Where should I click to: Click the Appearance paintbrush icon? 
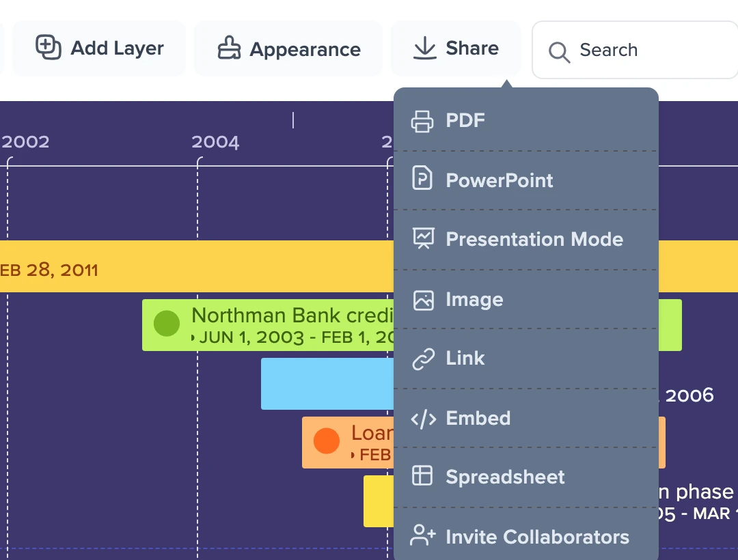point(229,48)
